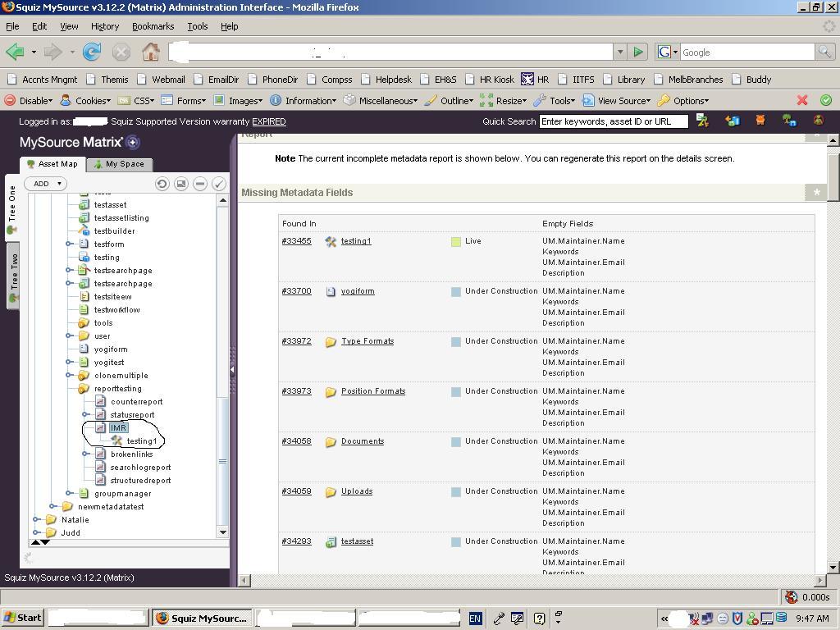The height and width of the screenshot is (630, 840).
Task: Open the Helpdesk bookmark
Action: point(387,80)
